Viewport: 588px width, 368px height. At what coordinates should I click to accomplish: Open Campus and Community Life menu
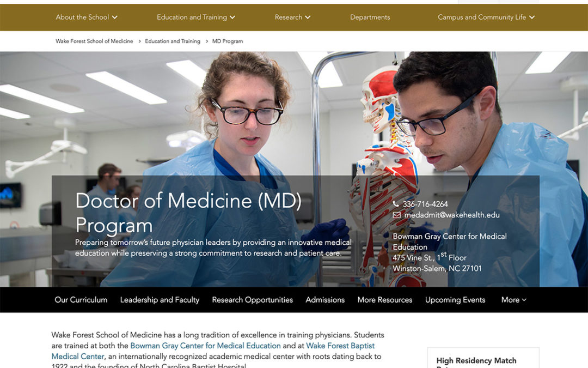coord(486,17)
